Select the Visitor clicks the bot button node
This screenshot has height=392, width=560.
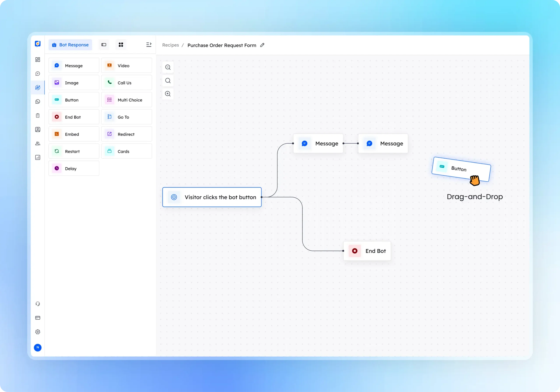pos(212,197)
